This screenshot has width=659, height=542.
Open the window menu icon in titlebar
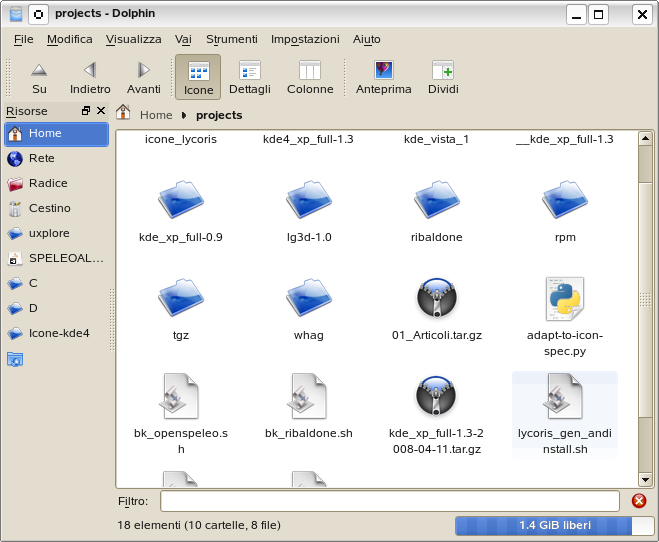tap(16, 15)
